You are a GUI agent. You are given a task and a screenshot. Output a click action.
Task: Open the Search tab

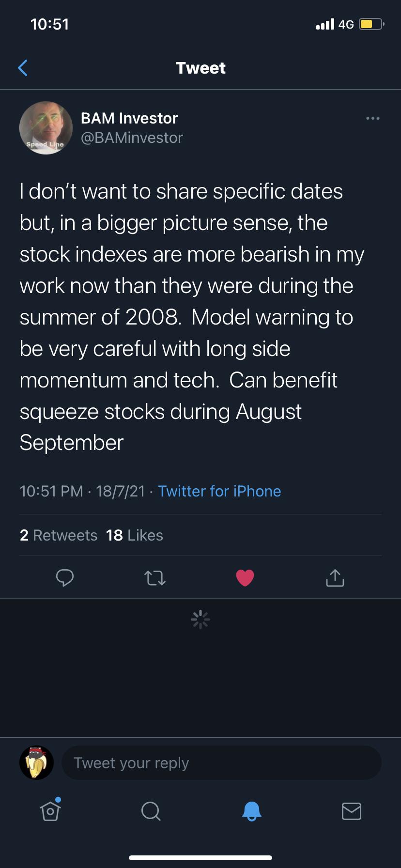pos(151,810)
